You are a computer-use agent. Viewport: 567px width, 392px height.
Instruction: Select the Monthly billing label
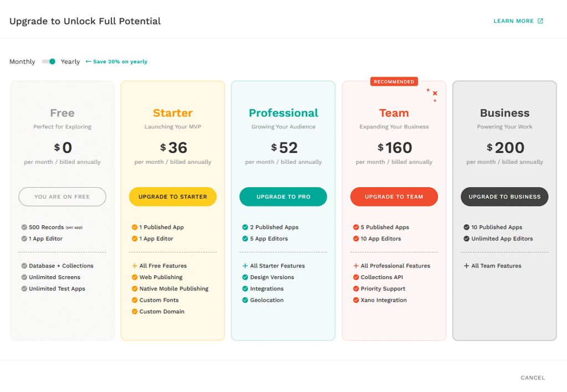(22, 61)
